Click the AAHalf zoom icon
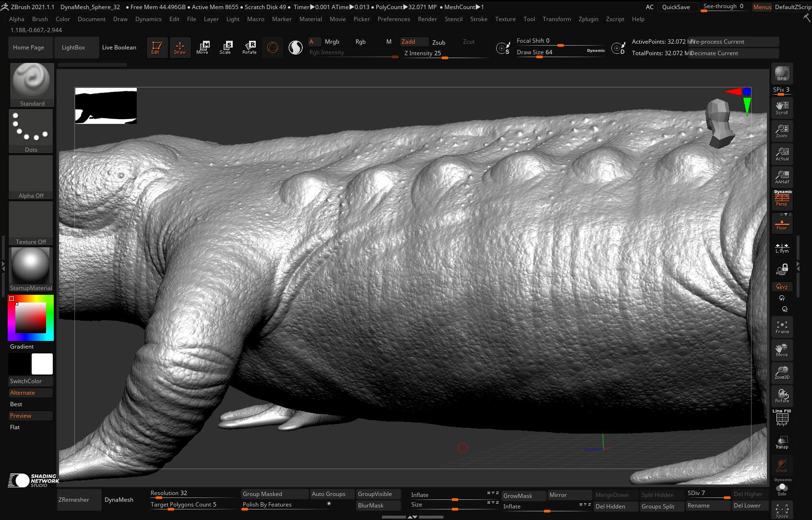 [x=782, y=177]
